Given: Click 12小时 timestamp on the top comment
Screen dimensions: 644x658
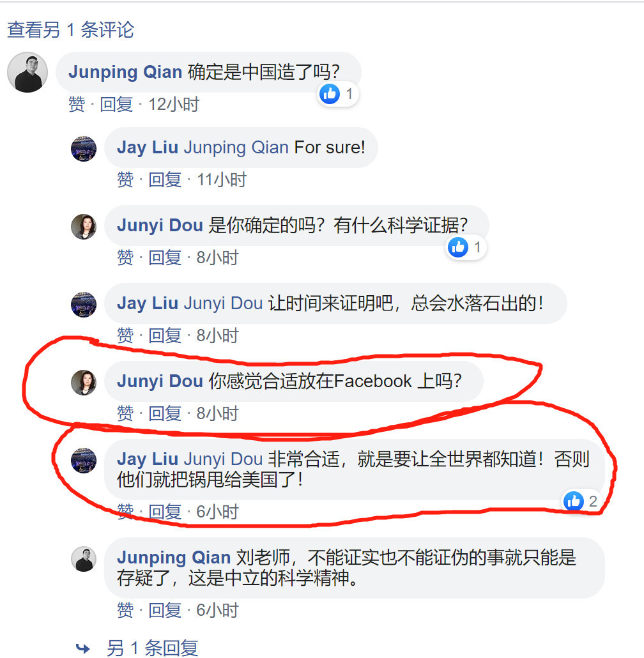Looking at the screenshot, I should (174, 104).
